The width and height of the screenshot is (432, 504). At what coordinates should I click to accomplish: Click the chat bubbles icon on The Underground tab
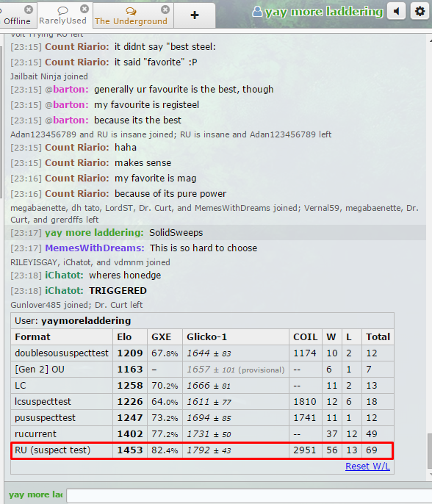(x=131, y=12)
